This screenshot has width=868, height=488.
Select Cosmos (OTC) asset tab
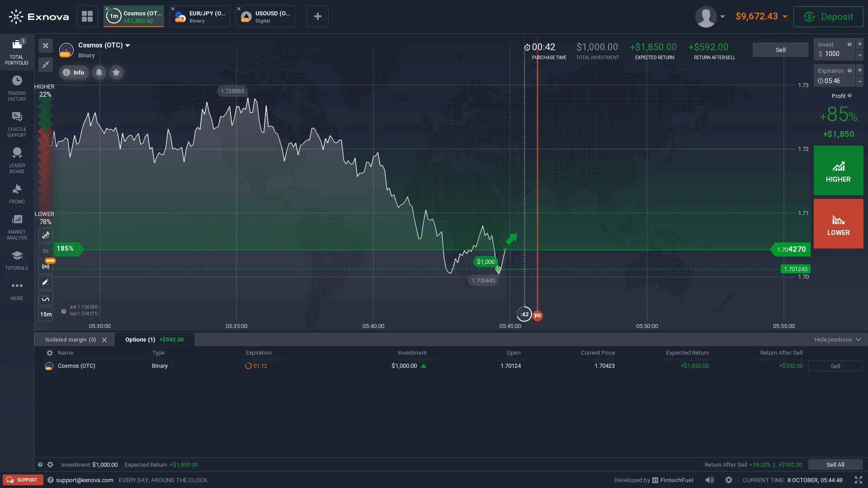(x=134, y=16)
